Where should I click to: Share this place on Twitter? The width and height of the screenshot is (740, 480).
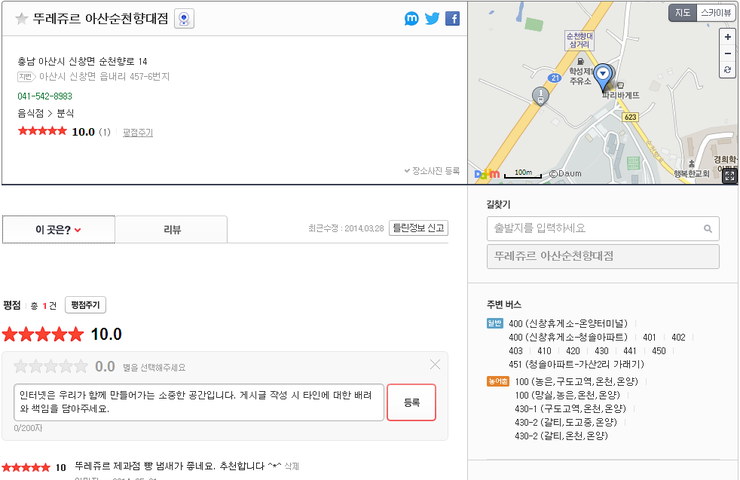point(432,18)
